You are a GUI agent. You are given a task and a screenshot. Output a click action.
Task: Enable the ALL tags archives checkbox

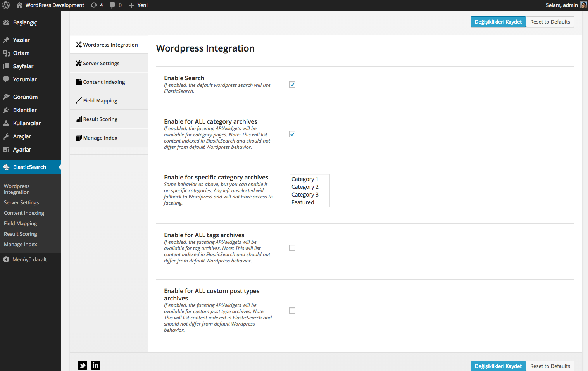coord(292,247)
